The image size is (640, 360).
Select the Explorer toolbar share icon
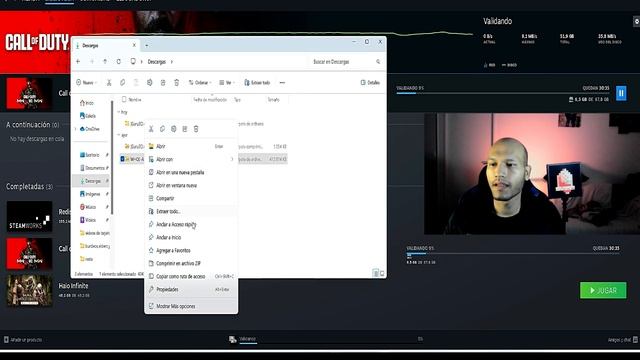click(x=163, y=82)
